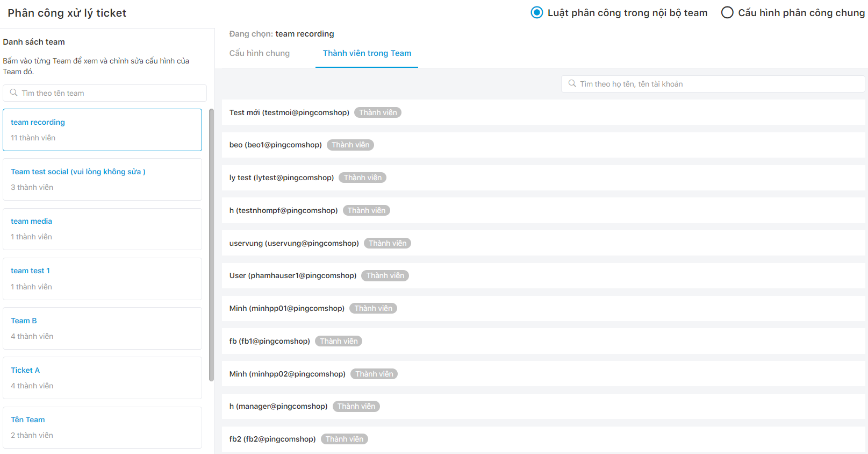868x454 pixels.
Task: Click member row 'beo (beo1@pingcomshop)'
Action: (x=543, y=145)
